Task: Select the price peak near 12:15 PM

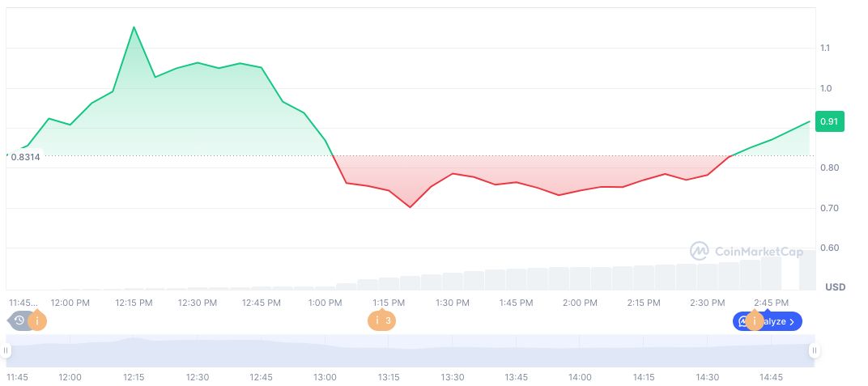Action: click(134, 28)
